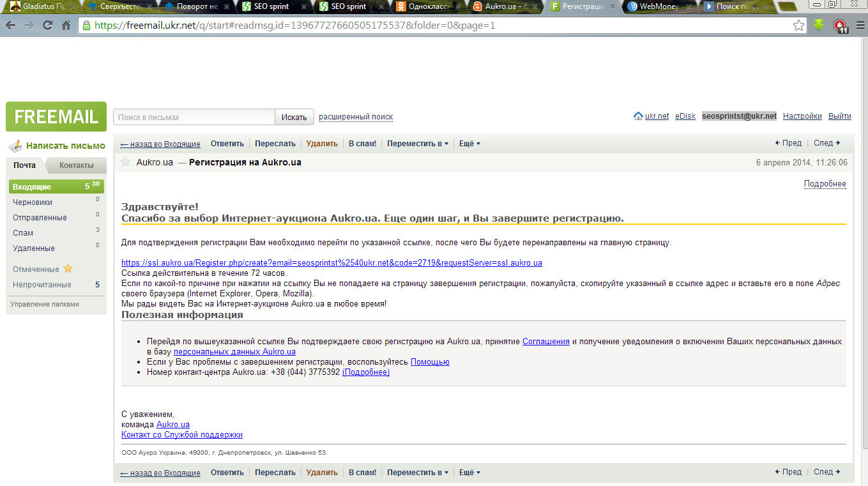Expand top Ещё dropdown
Screen dimensions: 868x486
[x=469, y=144]
